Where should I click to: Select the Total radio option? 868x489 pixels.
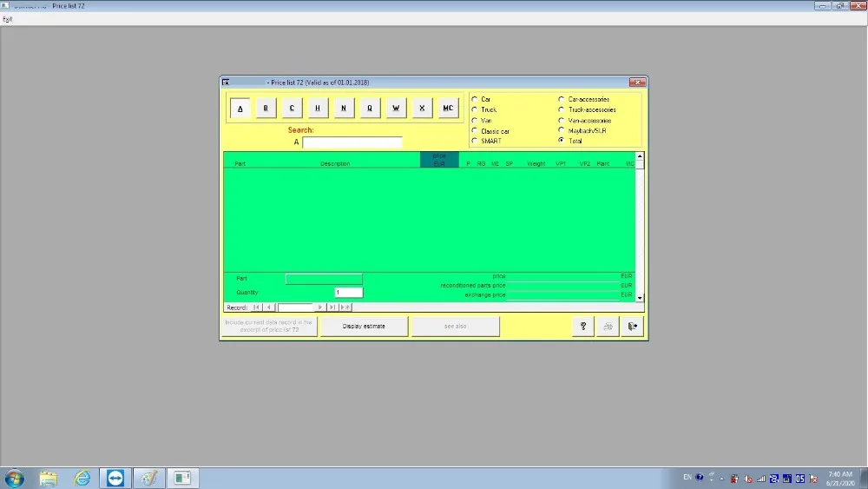point(562,141)
